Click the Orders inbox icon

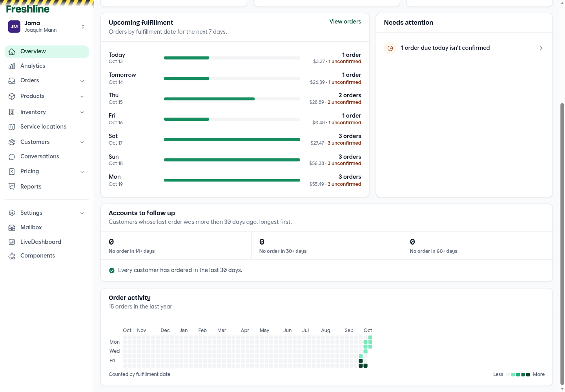(12, 81)
